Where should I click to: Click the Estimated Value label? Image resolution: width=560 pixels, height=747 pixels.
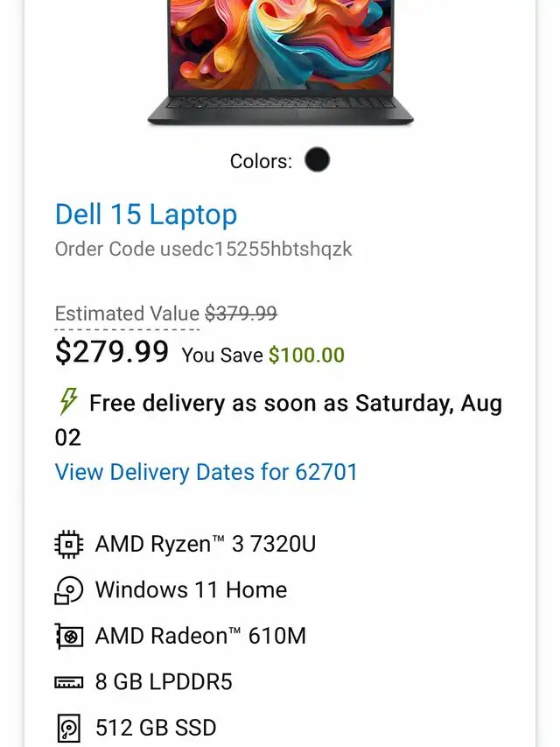pyautogui.click(x=127, y=314)
